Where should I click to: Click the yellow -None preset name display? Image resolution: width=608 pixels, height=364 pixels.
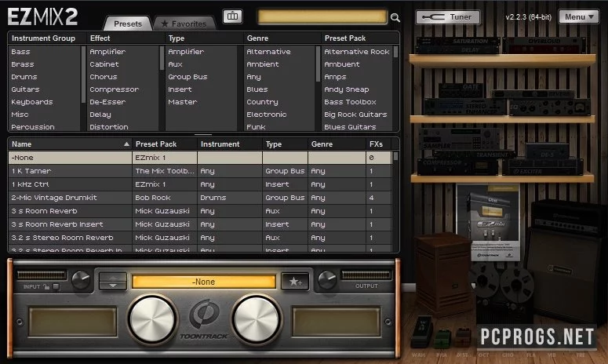tap(204, 282)
